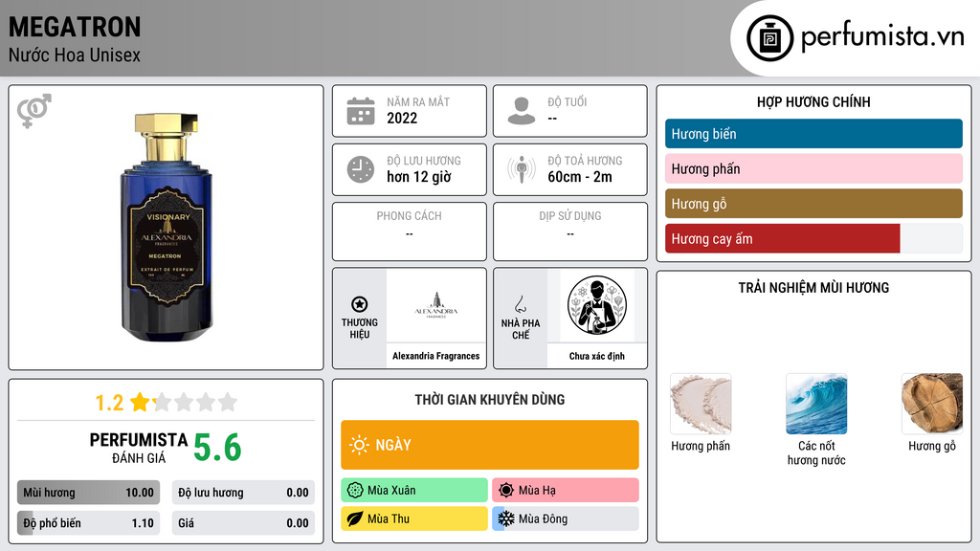Click the PERFUMISTA ĐÁNH GIÁ label
This screenshot has height=551, width=980.
(x=139, y=448)
